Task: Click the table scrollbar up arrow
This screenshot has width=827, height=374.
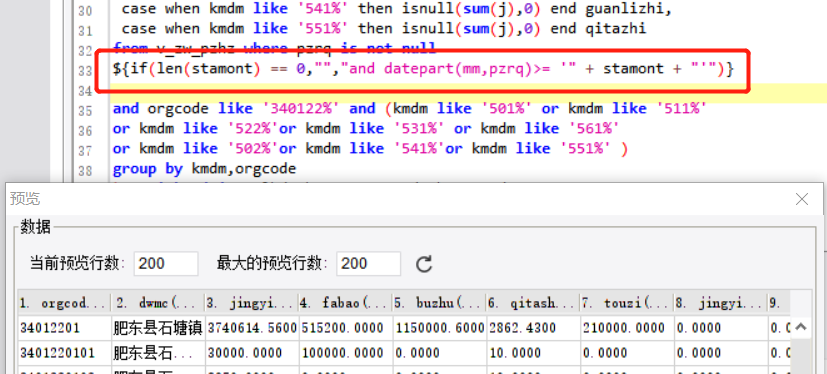Action: (800, 327)
